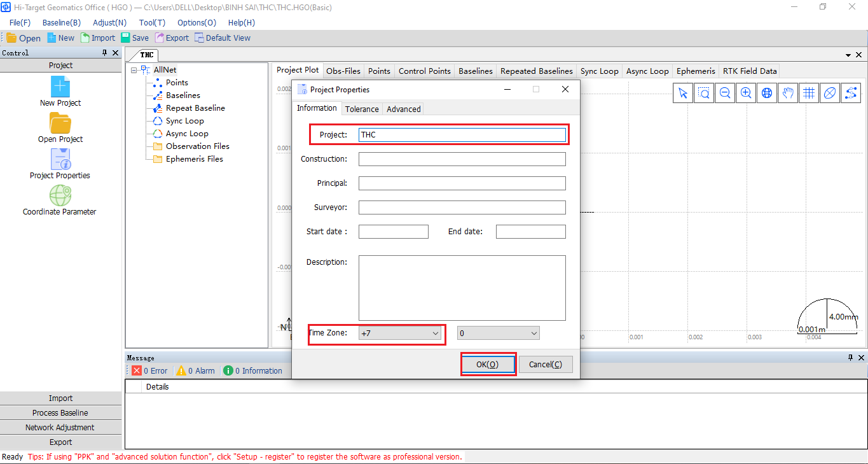The width and height of the screenshot is (868, 464).
Task: Select the zoom-in magnifier tool
Action: [x=746, y=94]
